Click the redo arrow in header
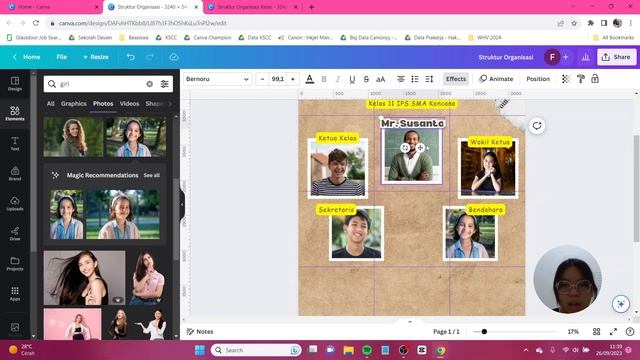Screen dimensions: 640x360 point(150,57)
